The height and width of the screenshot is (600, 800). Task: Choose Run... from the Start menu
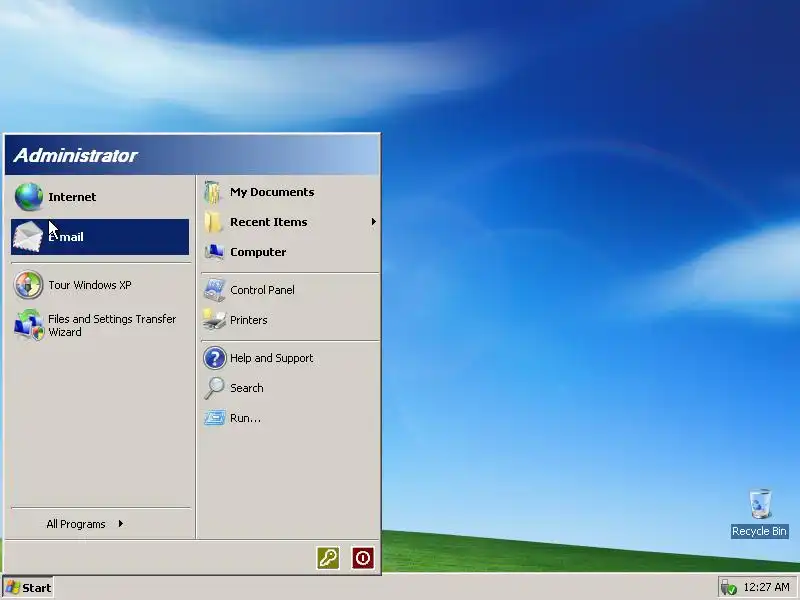point(290,417)
